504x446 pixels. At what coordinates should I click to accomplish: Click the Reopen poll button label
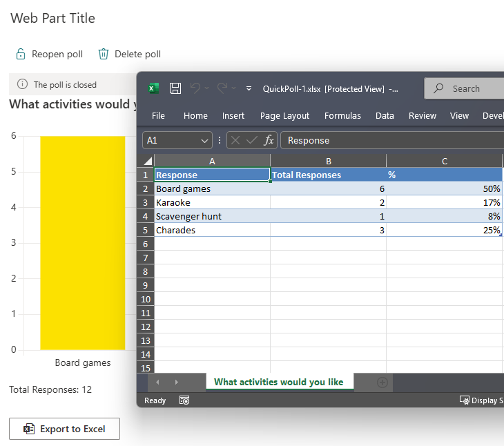tap(57, 54)
